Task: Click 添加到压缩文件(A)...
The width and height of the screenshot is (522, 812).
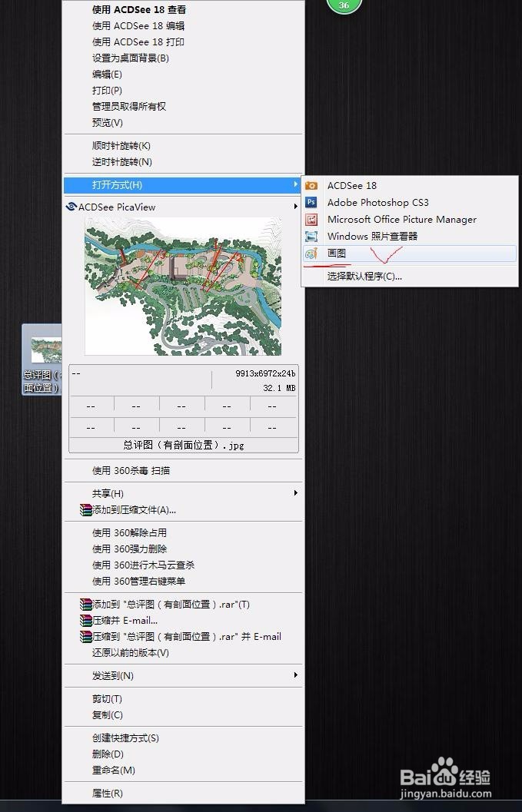Action: pos(135,510)
